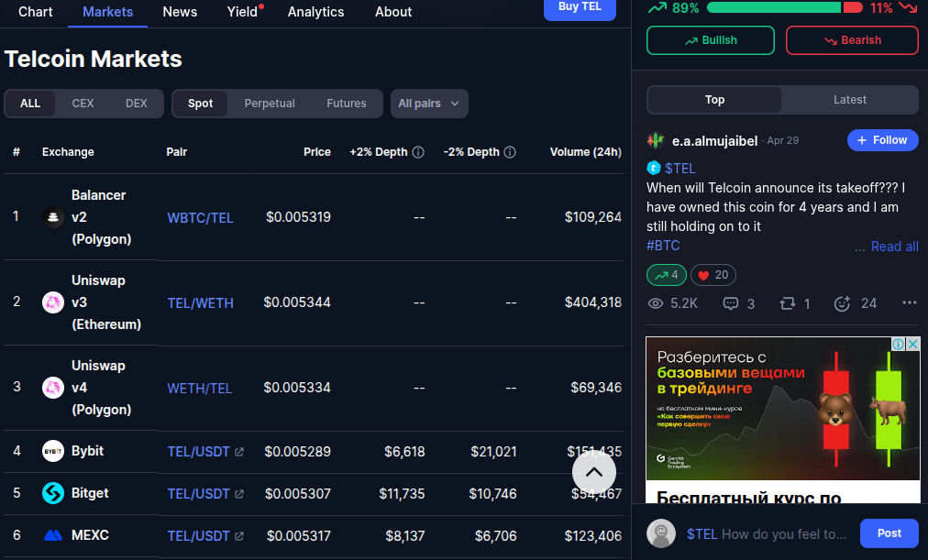Screen dimensions: 928x560
Task: Open the ad info icon
Action: pos(899,344)
